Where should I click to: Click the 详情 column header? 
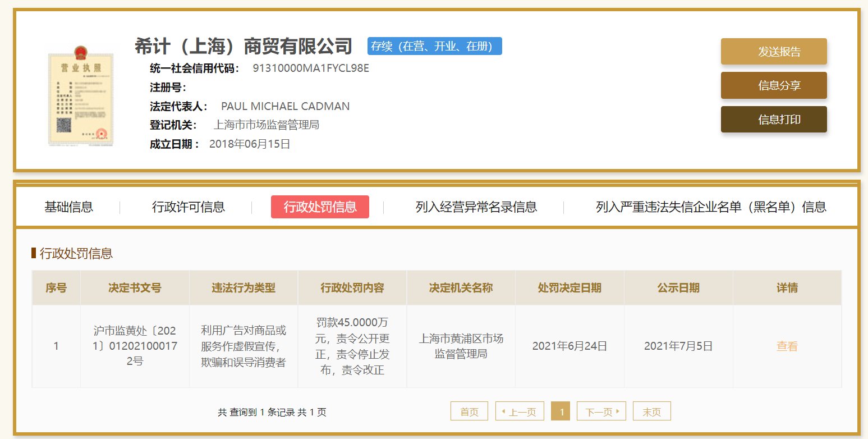coord(787,288)
